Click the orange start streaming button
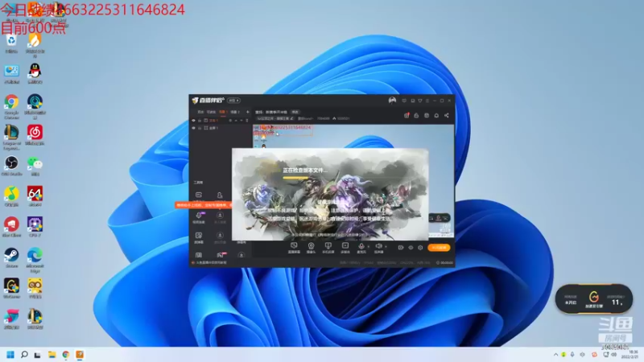 coord(439,248)
